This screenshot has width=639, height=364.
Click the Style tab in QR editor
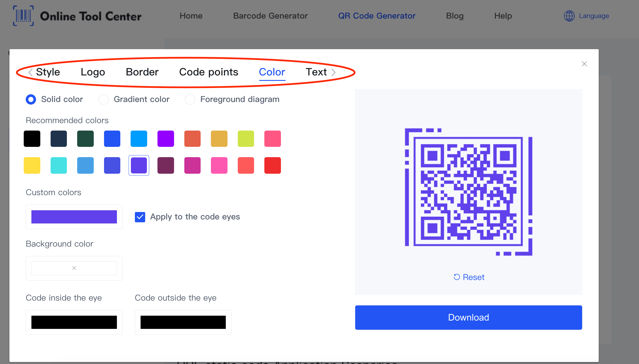[x=48, y=71]
